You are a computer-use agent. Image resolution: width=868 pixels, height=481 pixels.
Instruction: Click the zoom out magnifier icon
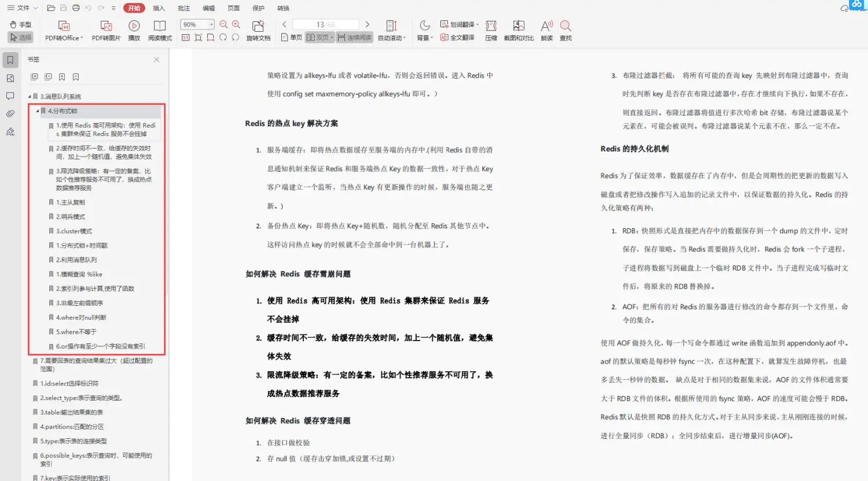pos(223,24)
